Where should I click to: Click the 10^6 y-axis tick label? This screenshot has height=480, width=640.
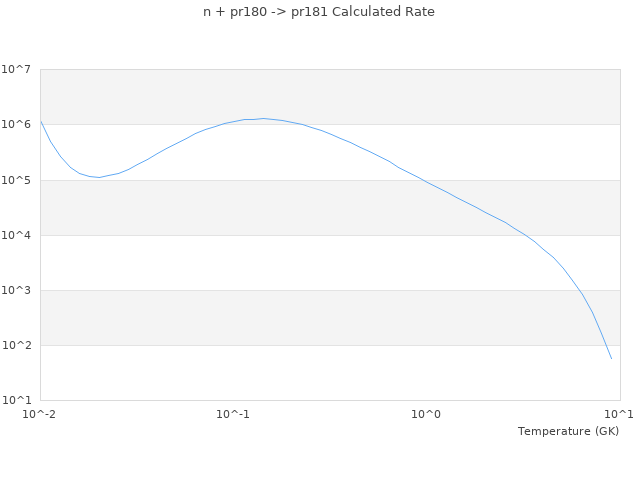[17, 125]
